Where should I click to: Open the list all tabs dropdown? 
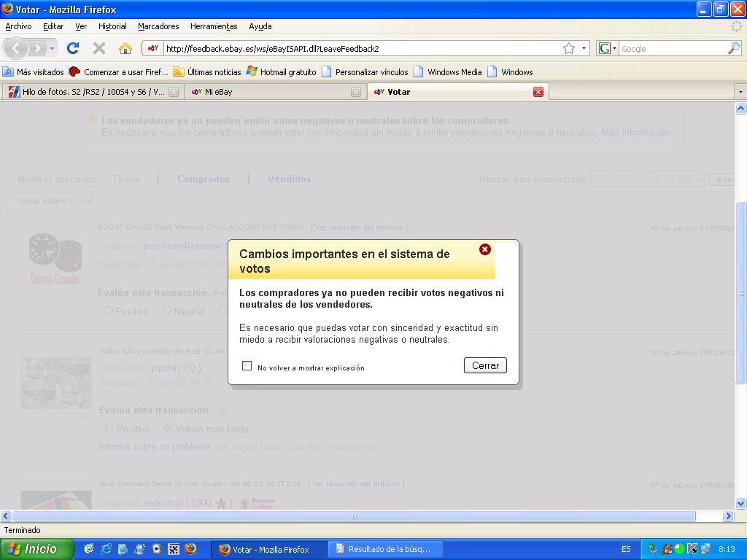pyautogui.click(x=740, y=92)
